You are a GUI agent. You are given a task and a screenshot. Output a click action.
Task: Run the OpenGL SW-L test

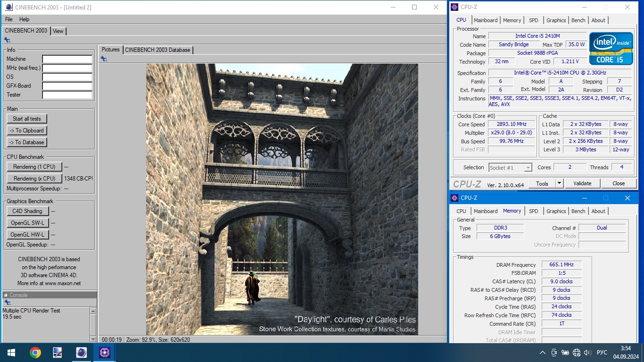coord(27,223)
